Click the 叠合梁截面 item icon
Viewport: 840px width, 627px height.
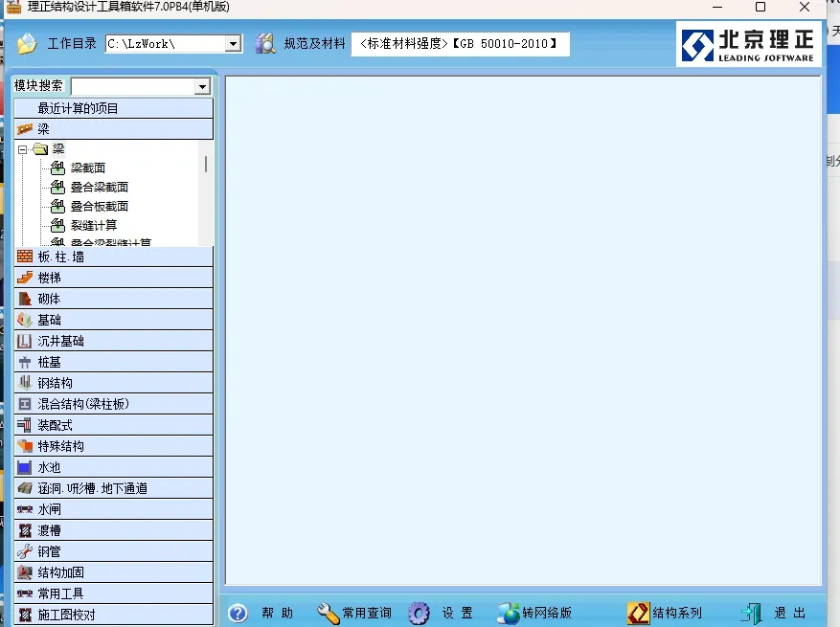[x=57, y=188]
